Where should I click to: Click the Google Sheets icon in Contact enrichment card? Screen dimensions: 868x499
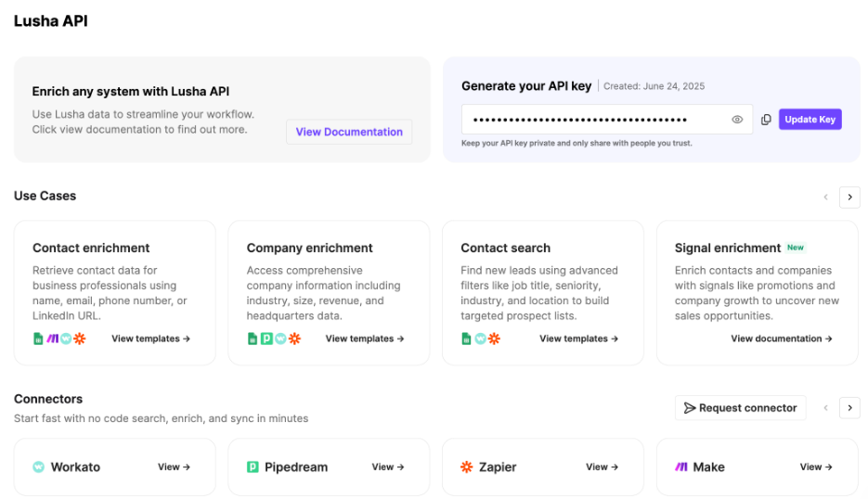pyautogui.click(x=38, y=339)
